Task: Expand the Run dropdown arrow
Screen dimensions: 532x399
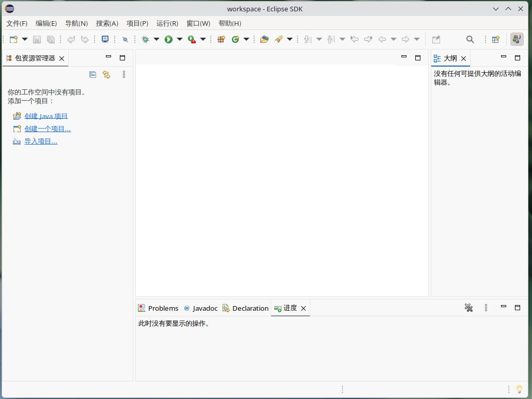Action: click(x=180, y=39)
